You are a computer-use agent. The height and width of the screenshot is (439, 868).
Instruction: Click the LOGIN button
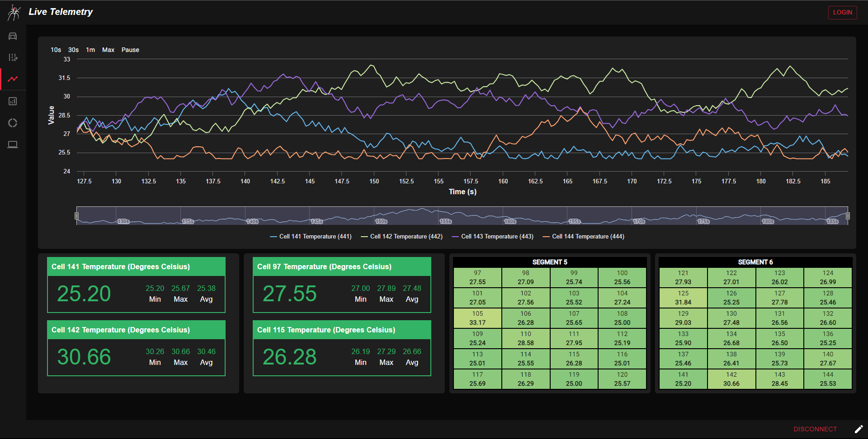click(842, 13)
